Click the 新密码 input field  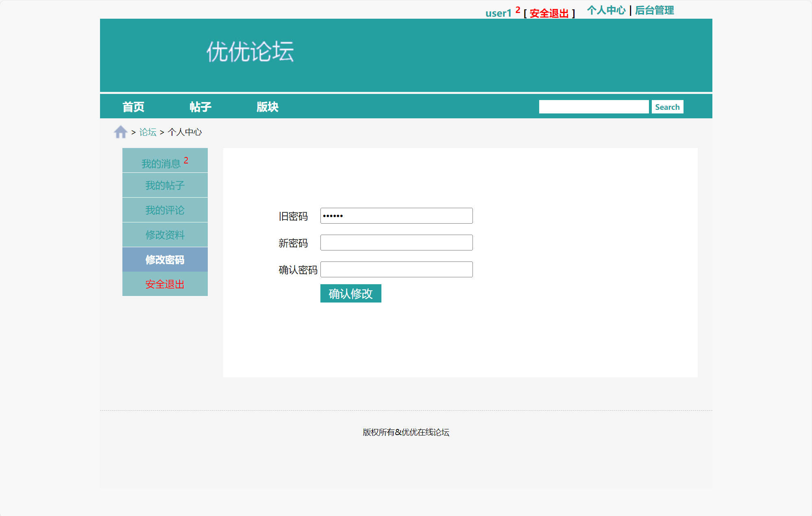(x=396, y=242)
